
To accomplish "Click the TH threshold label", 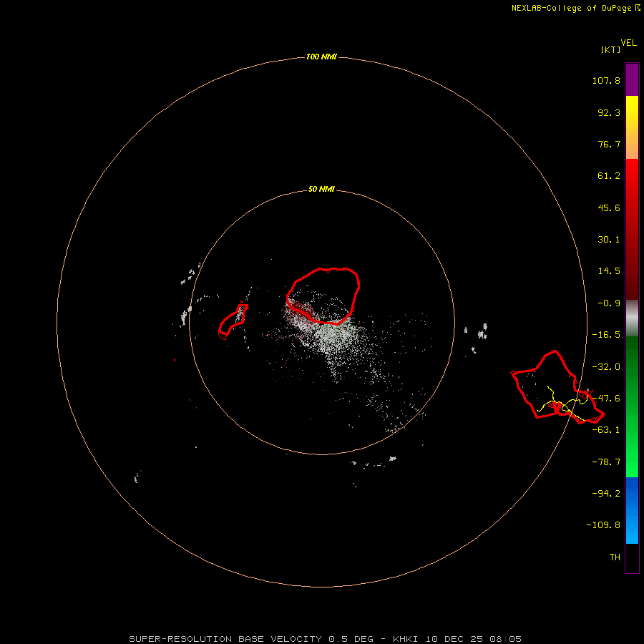I will coord(615,557).
